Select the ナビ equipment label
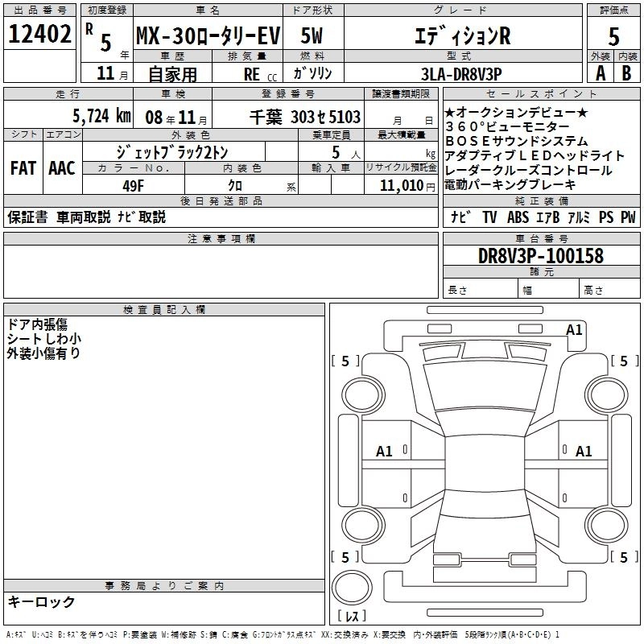The height and width of the screenshot is (644, 644). click(x=460, y=217)
